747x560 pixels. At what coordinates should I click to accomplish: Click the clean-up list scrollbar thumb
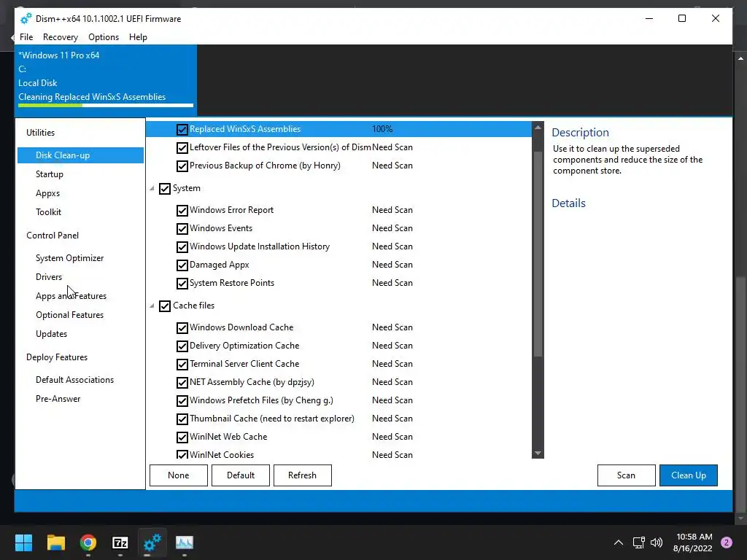(538, 253)
